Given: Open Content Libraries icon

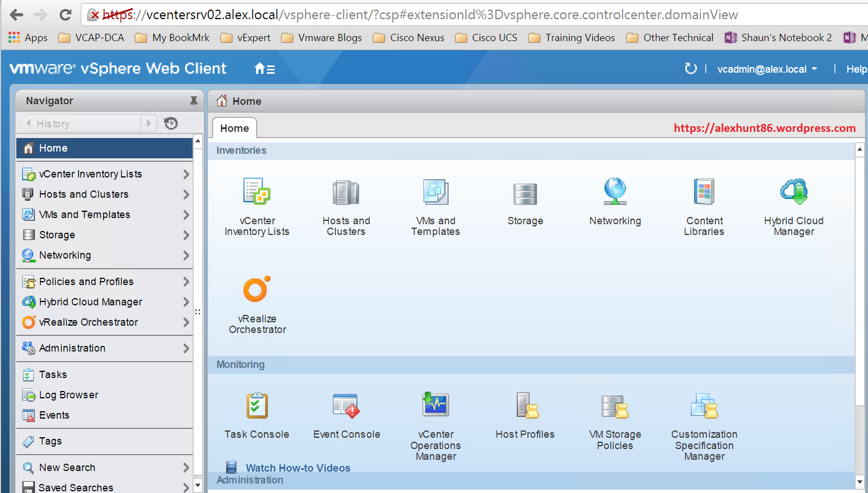Looking at the screenshot, I should (704, 193).
